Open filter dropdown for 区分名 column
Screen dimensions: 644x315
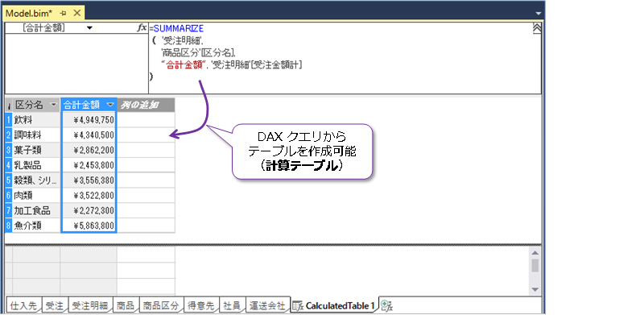coord(53,105)
